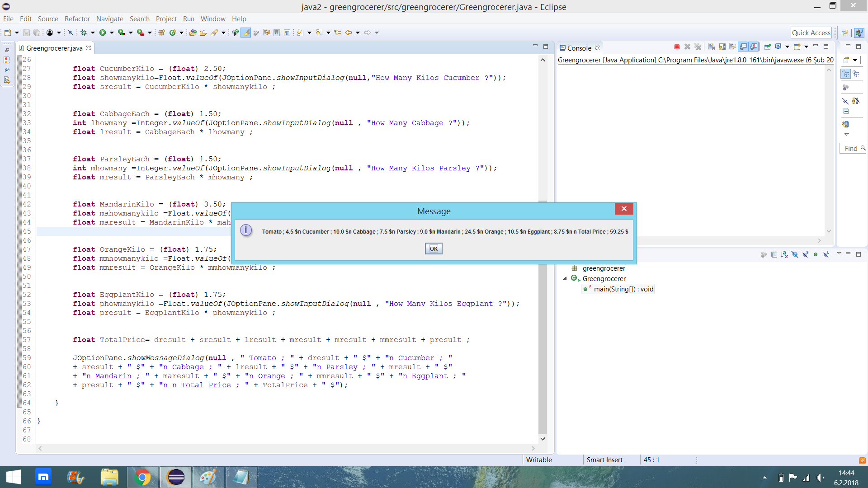Click the Save toolbar icon

[26, 33]
